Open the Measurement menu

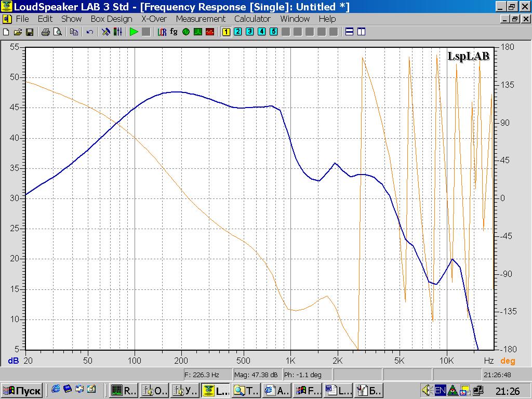click(201, 19)
